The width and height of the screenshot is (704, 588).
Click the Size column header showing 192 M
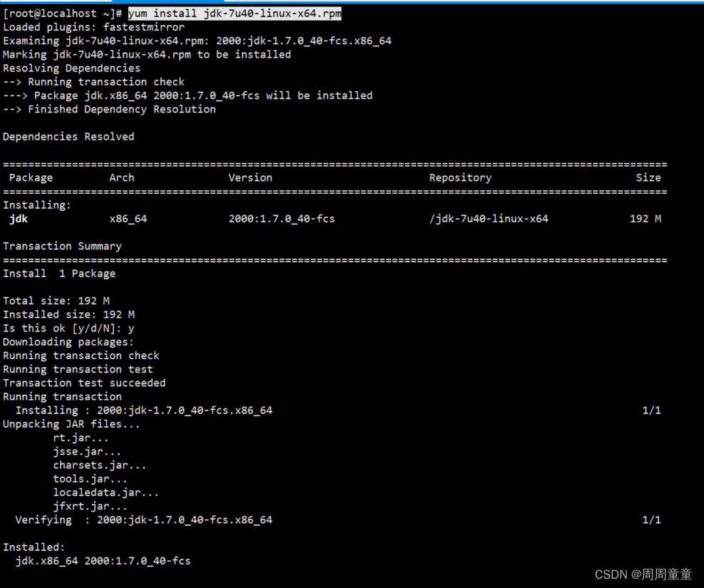point(648,177)
